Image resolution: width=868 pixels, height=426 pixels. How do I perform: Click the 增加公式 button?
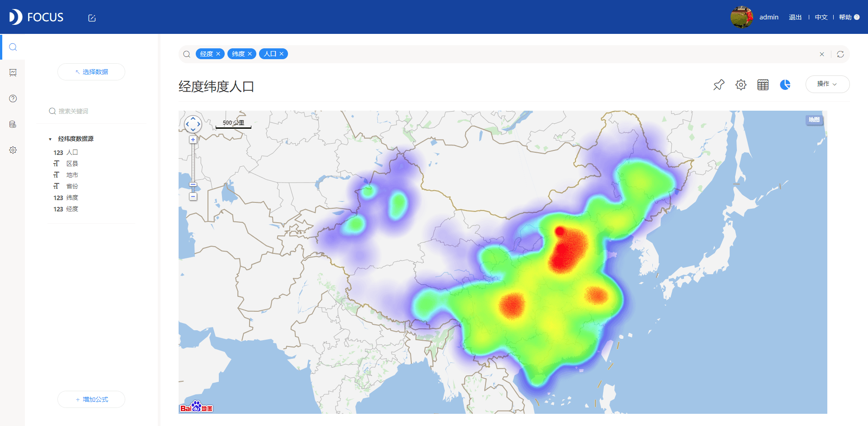click(91, 399)
